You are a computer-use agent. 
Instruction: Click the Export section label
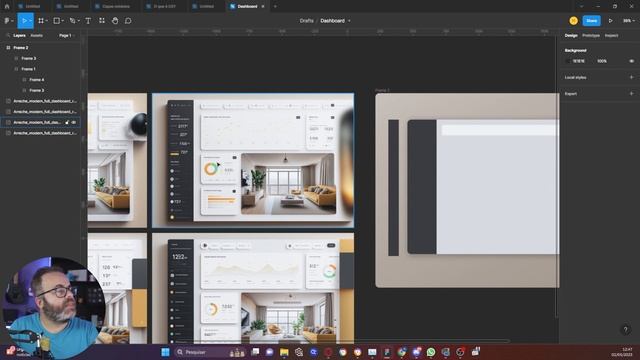tap(571, 93)
